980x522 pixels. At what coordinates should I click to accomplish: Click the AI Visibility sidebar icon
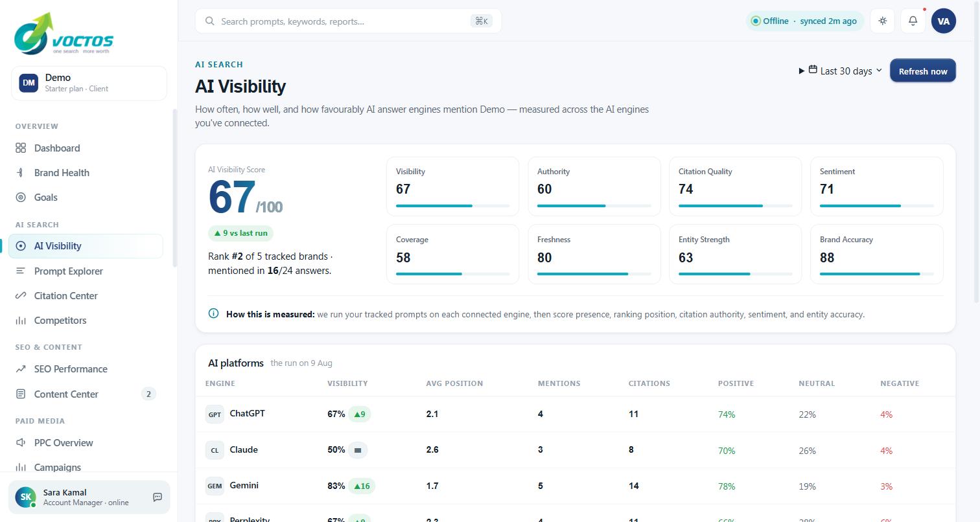21,246
